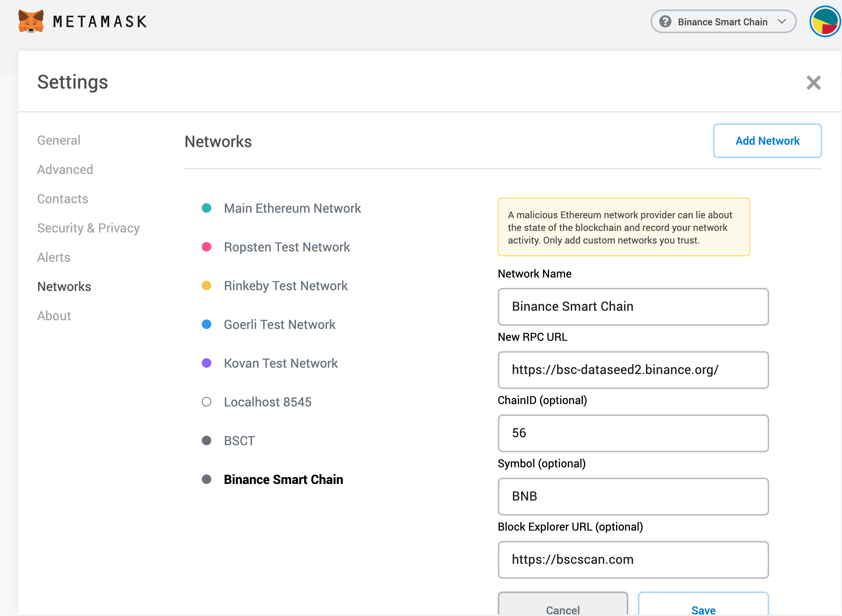Click the Networks section heading
This screenshot has height=616, width=842.
pyautogui.click(x=218, y=142)
